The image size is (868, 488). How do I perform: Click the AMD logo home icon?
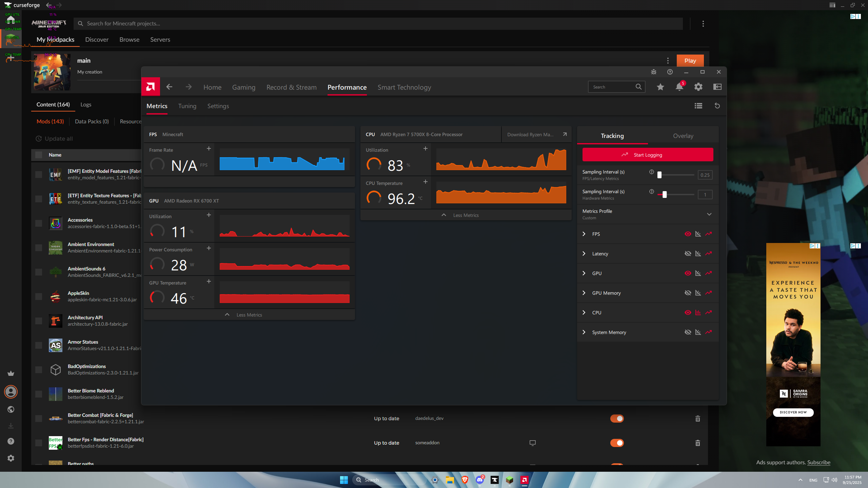point(151,87)
